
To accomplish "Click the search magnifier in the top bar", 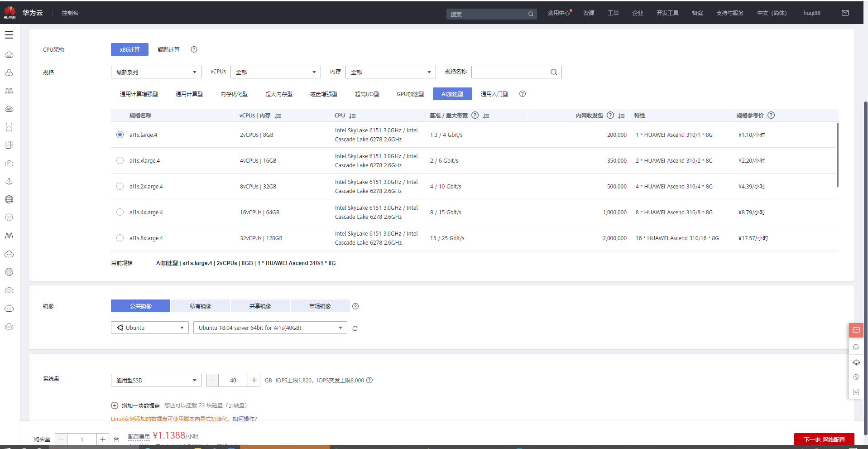I will (531, 14).
